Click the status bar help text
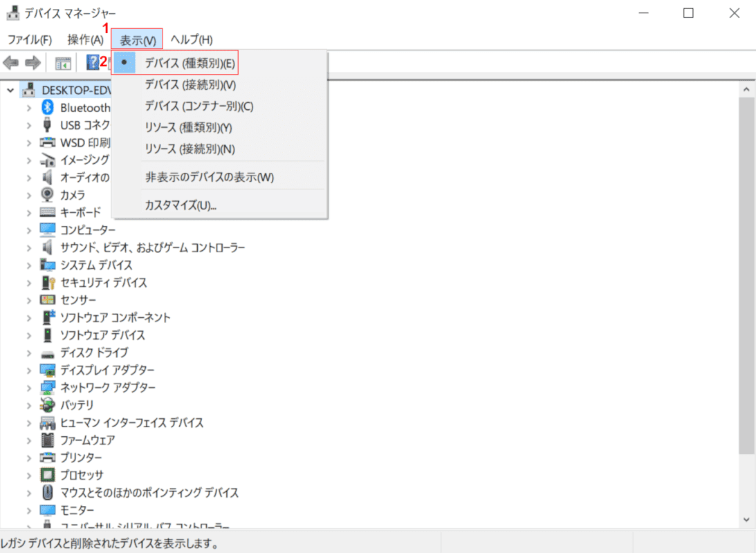The height and width of the screenshot is (553, 756). tap(110, 543)
